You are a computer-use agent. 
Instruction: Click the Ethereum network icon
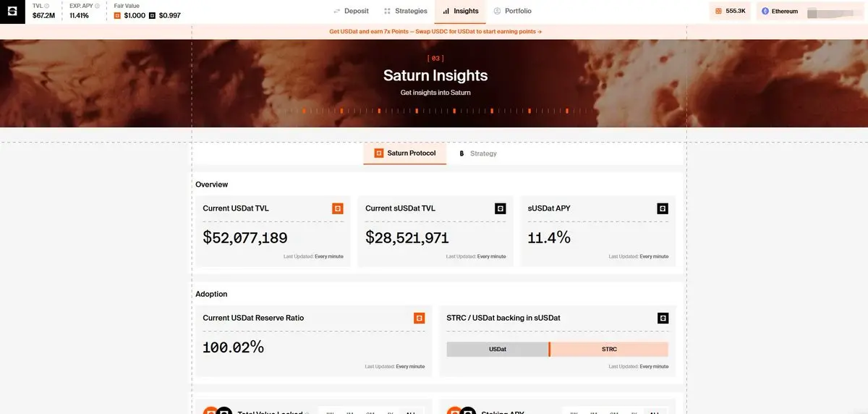tap(765, 12)
